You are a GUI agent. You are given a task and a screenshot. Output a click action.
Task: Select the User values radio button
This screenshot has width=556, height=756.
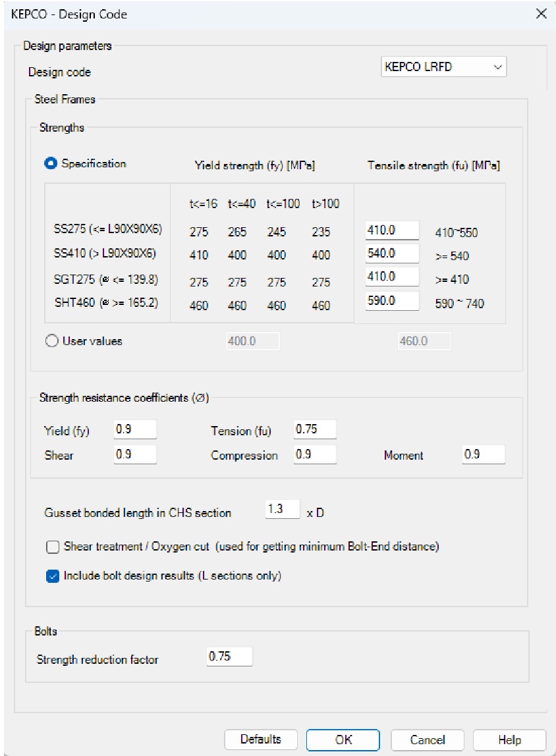[x=51, y=341]
